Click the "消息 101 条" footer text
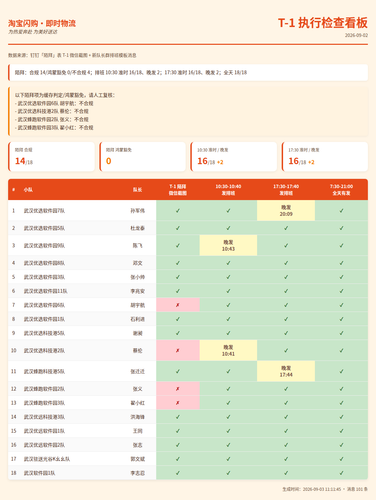The image size is (376, 500). [x=357, y=489]
